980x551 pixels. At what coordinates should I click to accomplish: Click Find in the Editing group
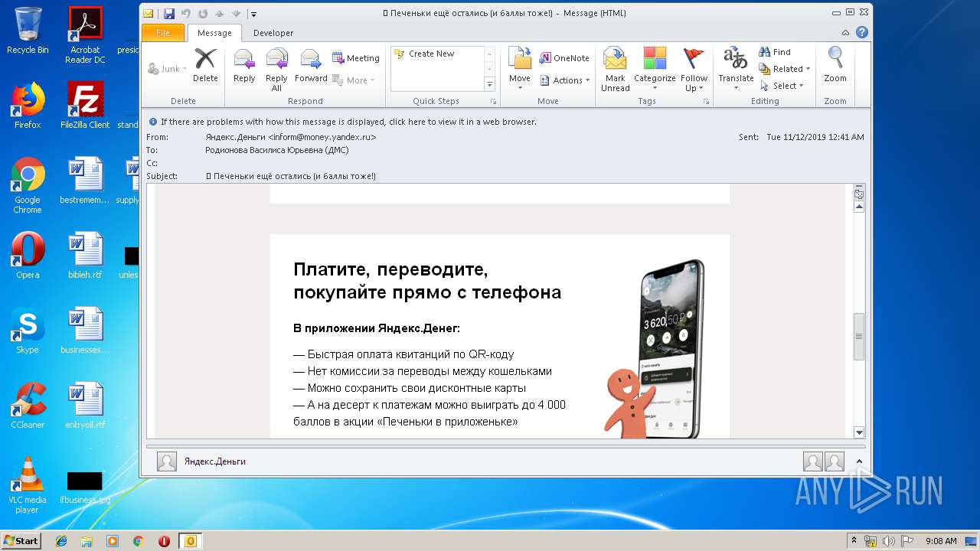(x=775, y=52)
